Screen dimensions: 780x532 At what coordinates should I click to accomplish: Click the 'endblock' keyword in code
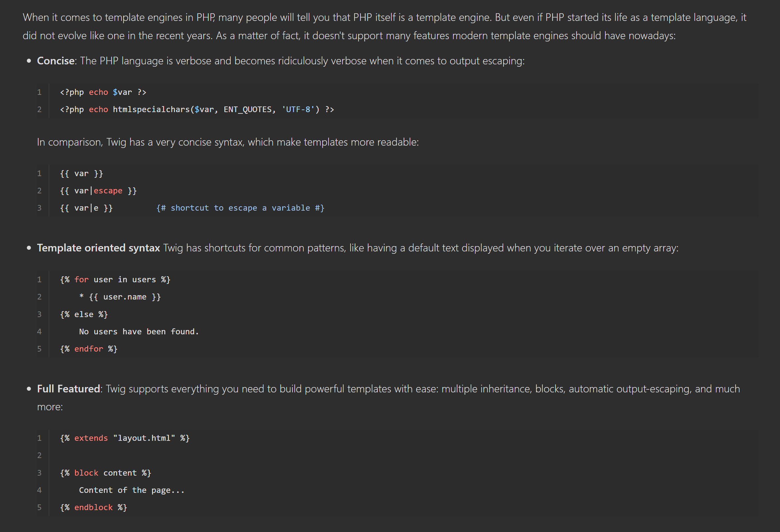pos(94,507)
